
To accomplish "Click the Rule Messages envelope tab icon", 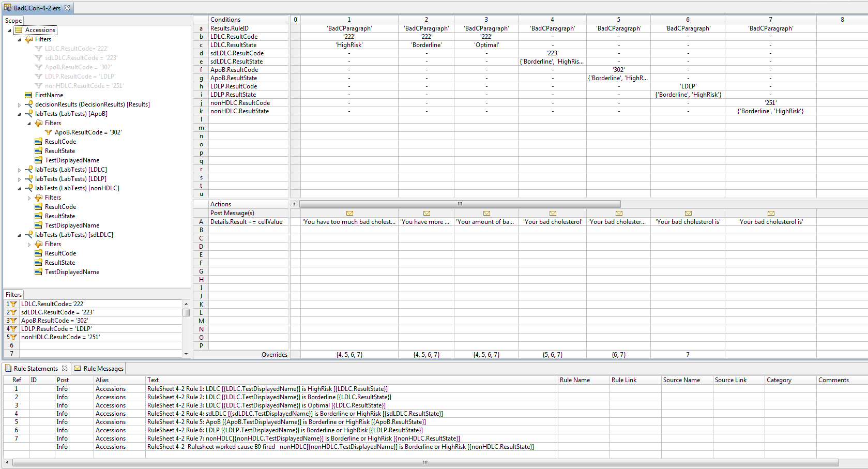I will (78, 368).
